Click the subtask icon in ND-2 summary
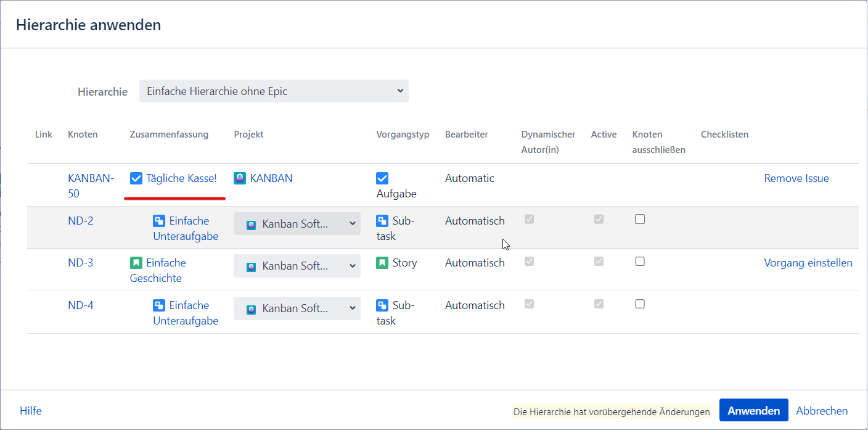Screen dimensions: 868x430 coord(159,221)
